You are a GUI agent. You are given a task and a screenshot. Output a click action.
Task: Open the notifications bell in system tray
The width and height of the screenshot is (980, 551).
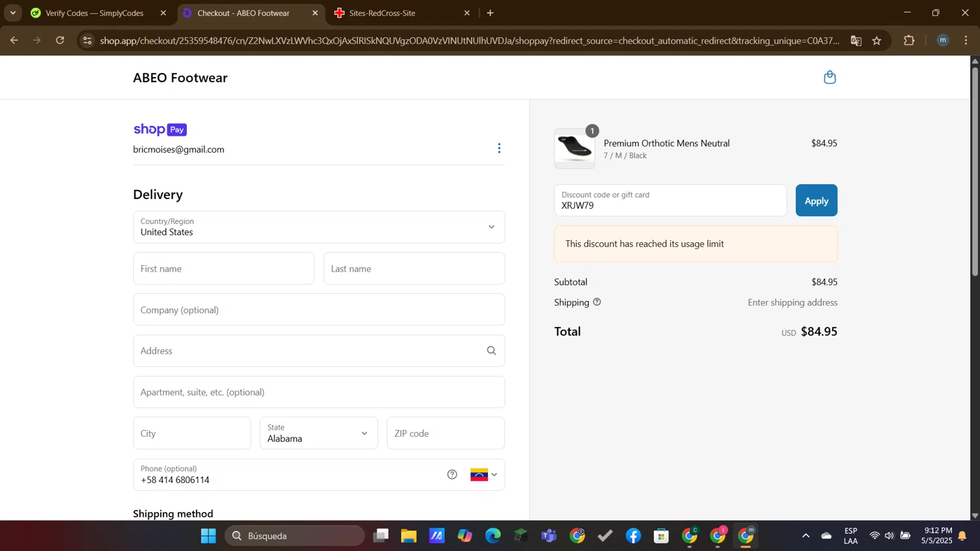point(962,536)
